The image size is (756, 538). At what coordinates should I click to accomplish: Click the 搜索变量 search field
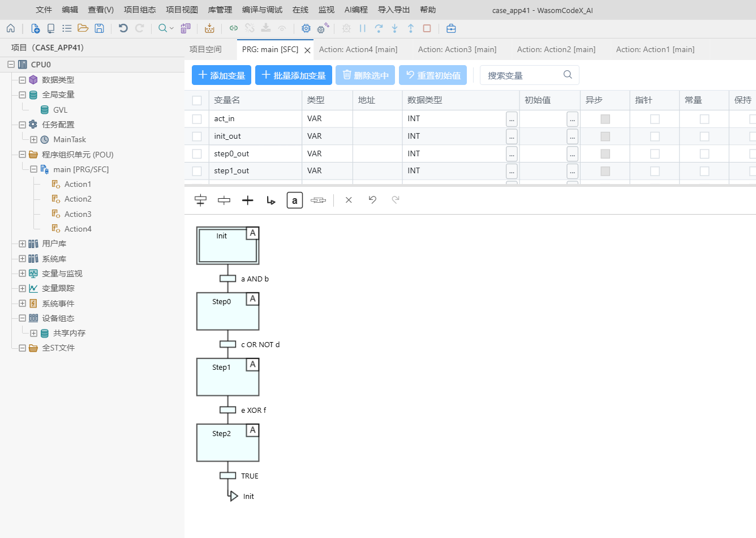pyautogui.click(x=529, y=75)
